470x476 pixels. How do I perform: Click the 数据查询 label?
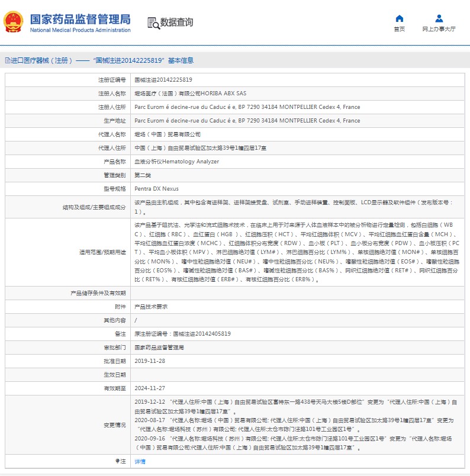coord(176,22)
